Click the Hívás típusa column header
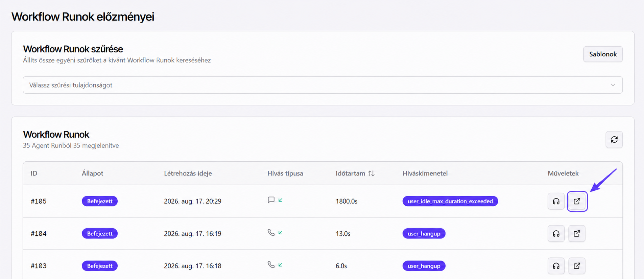Image resolution: width=644 pixels, height=279 pixels. (285, 173)
